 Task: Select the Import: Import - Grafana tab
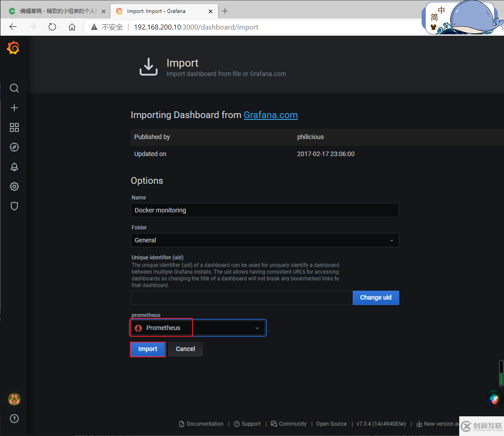tap(164, 11)
